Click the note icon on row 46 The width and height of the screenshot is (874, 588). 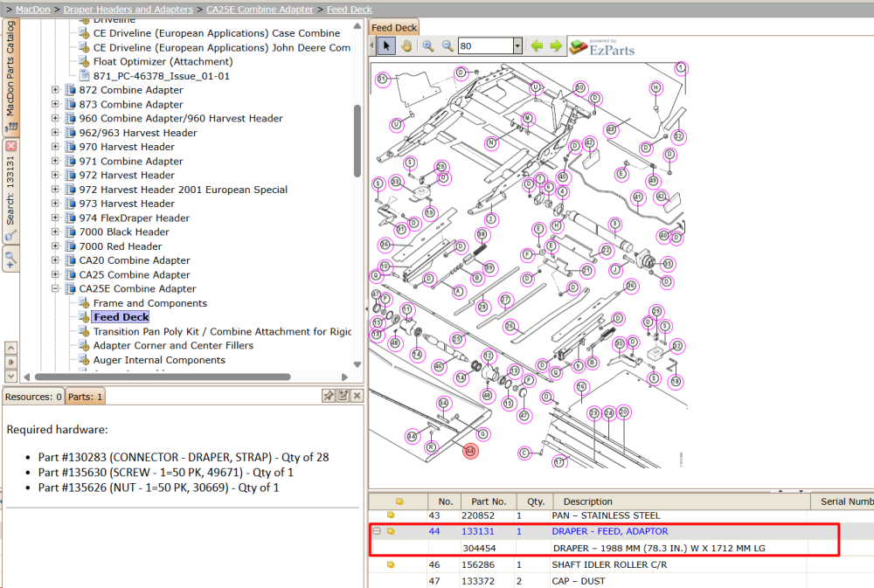[391, 564]
